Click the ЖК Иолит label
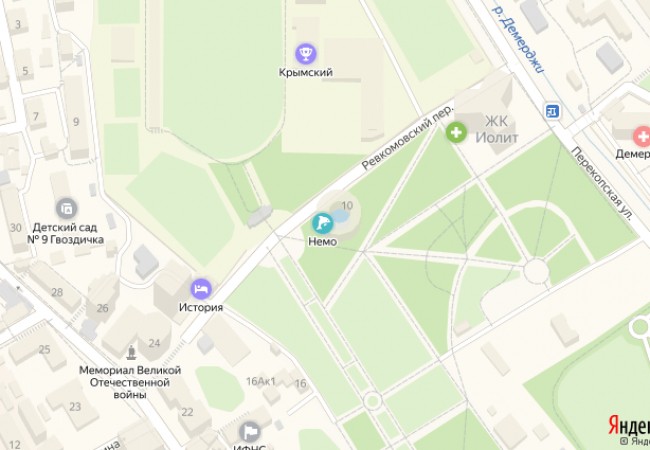650x450 pixels. pos(496,129)
